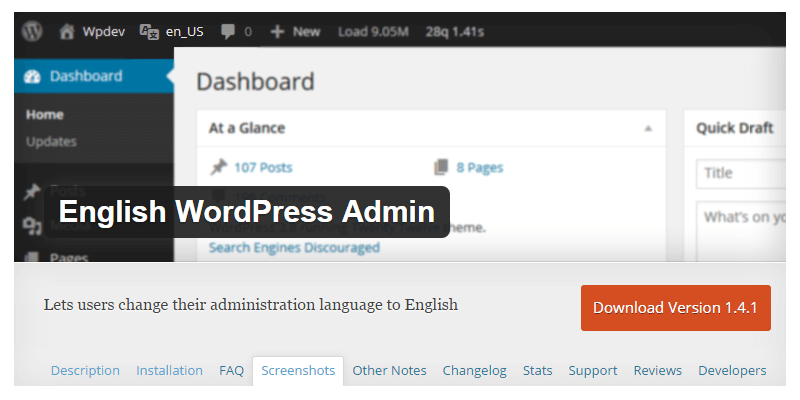This screenshot has width=800, height=400.
Task: Click the WordPress logo icon
Action: coord(32,31)
